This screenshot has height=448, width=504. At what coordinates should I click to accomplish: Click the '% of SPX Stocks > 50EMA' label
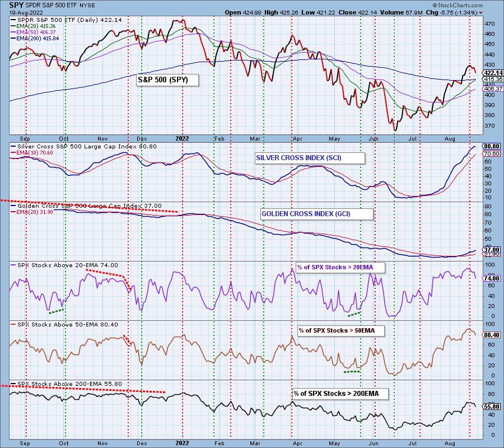click(340, 330)
